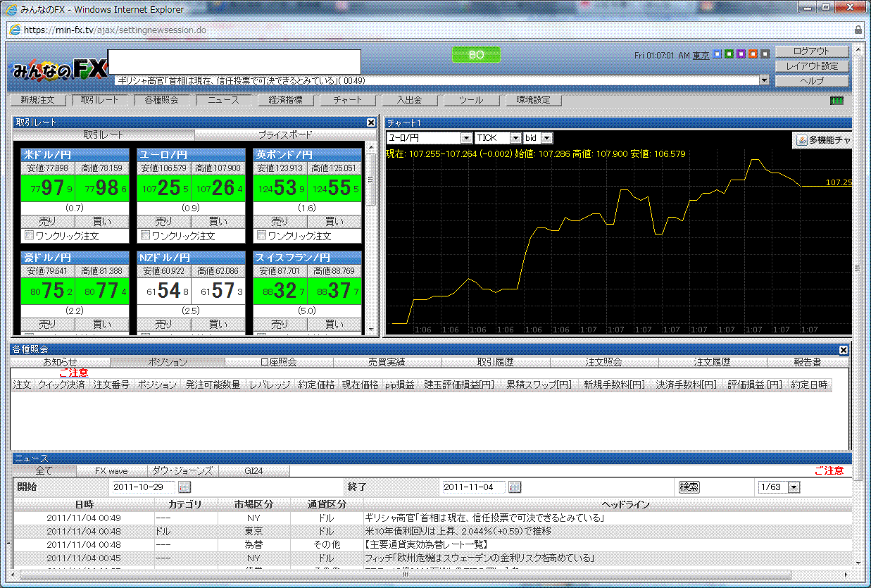This screenshot has width=871, height=588.
Task: Switch to the プライスボード tab
Action: click(284, 135)
